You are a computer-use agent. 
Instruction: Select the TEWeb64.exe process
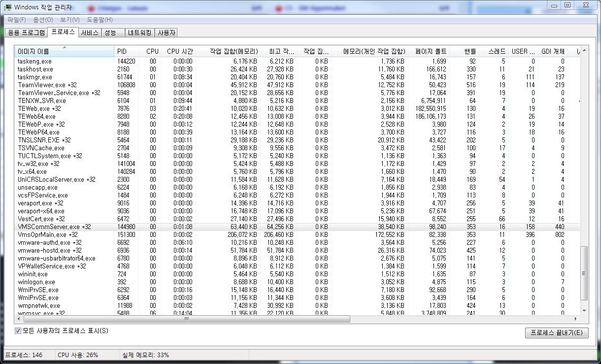tap(298, 116)
